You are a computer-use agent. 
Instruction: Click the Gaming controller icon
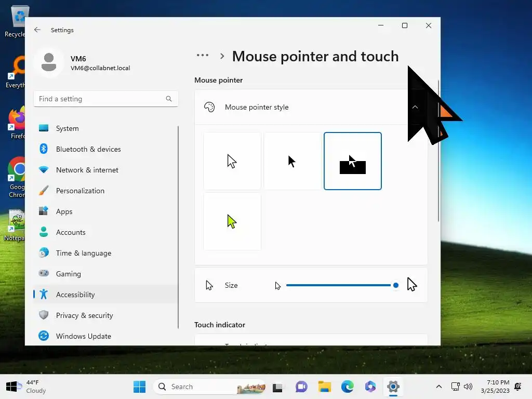point(44,273)
